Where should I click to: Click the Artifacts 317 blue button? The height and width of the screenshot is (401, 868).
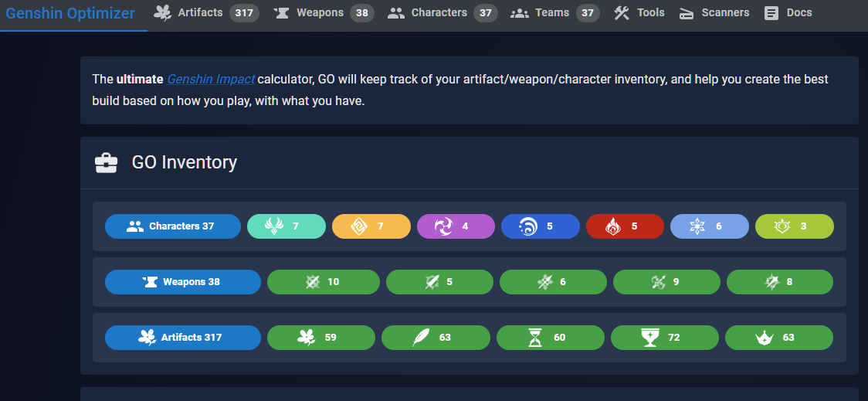click(x=183, y=338)
